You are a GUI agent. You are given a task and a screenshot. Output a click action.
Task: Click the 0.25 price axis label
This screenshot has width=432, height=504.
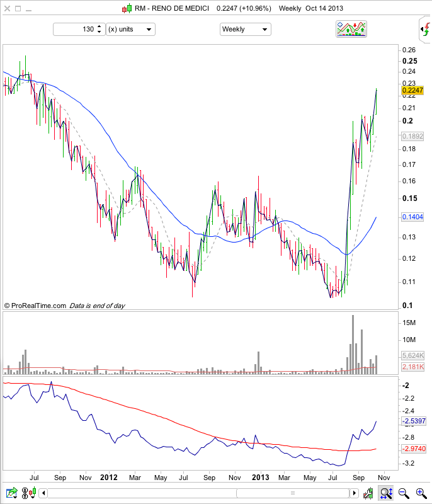click(410, 61)
